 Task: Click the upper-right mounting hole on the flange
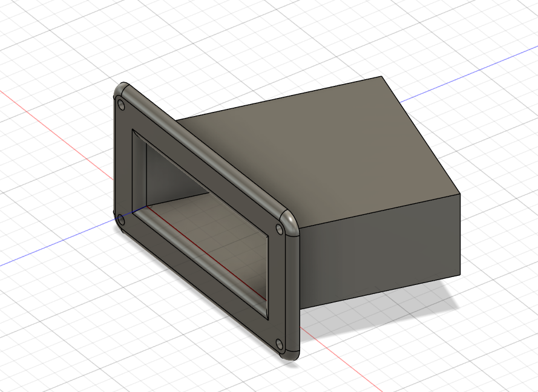tap(279, 229)
